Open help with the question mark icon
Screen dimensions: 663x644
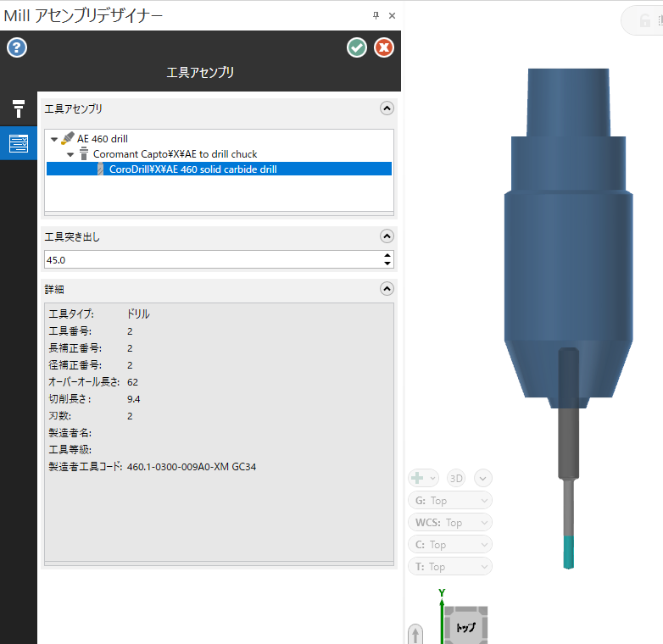[x=17, y=47]
